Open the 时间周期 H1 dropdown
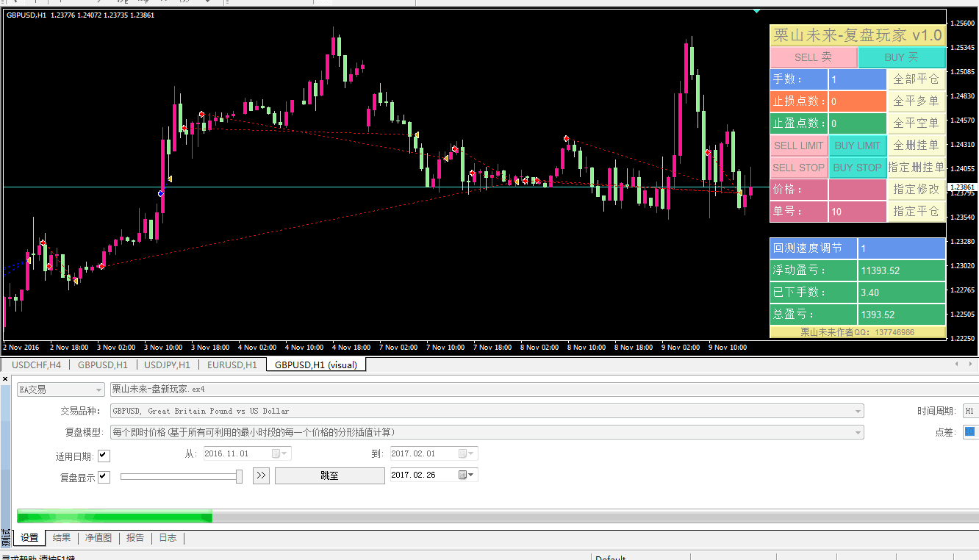 (x=970, y=411)
